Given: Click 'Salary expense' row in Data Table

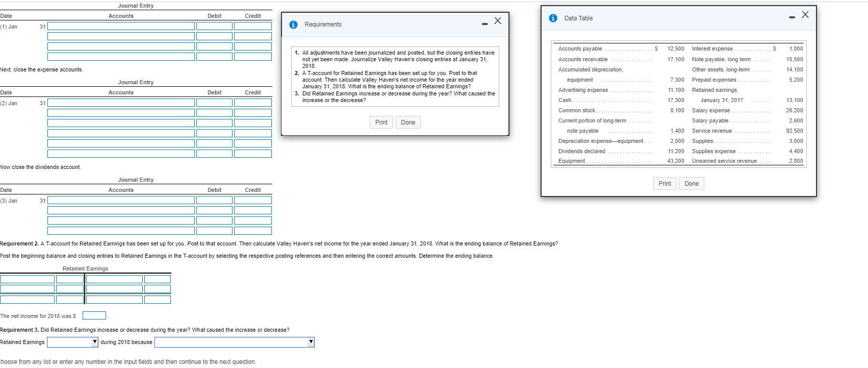Looking at the screenshot, I should [747, 110].
